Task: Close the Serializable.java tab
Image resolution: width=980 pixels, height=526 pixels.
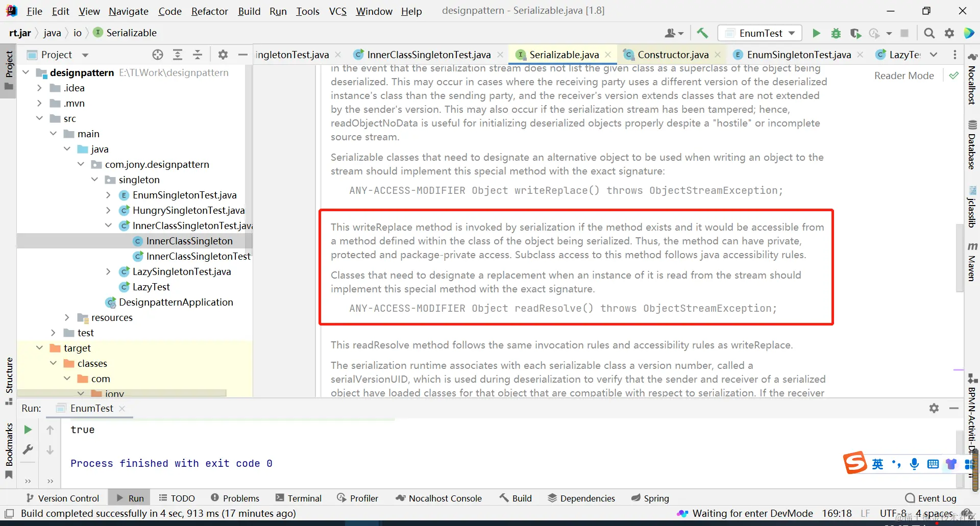Action: tap(608, 55)
